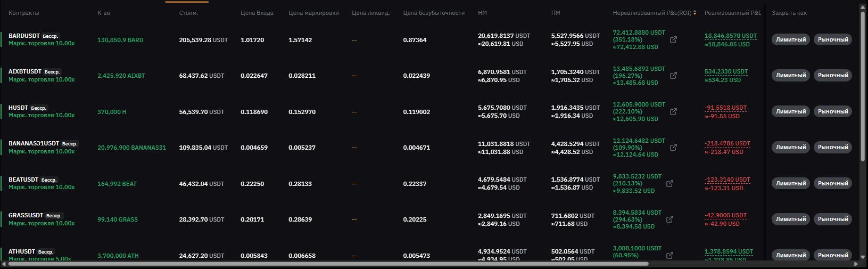Share the GRASSUSDT unrealized P&L
The image size is (868, 269).
click(x=670, y=219)
